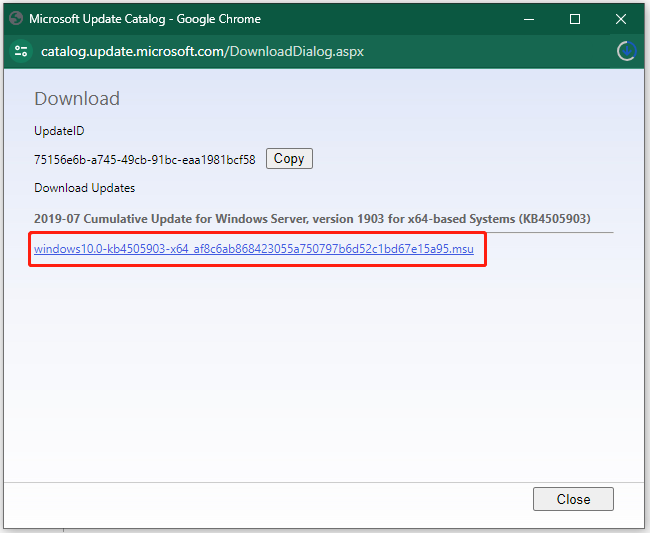Maximize the Microsoft Update Catalog window
The width and height of the screenshot is (650, 533).
575,19
